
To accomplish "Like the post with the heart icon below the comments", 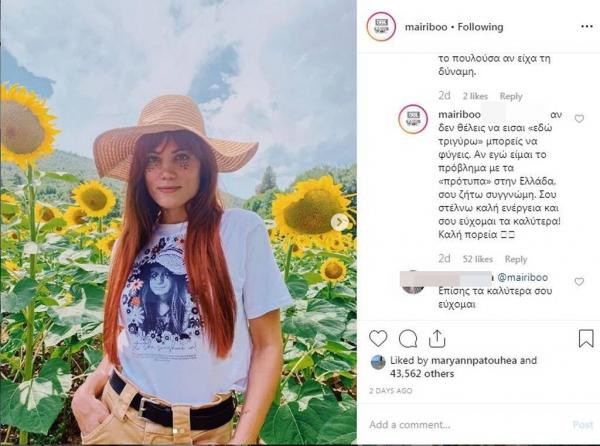I will (378, 339).
